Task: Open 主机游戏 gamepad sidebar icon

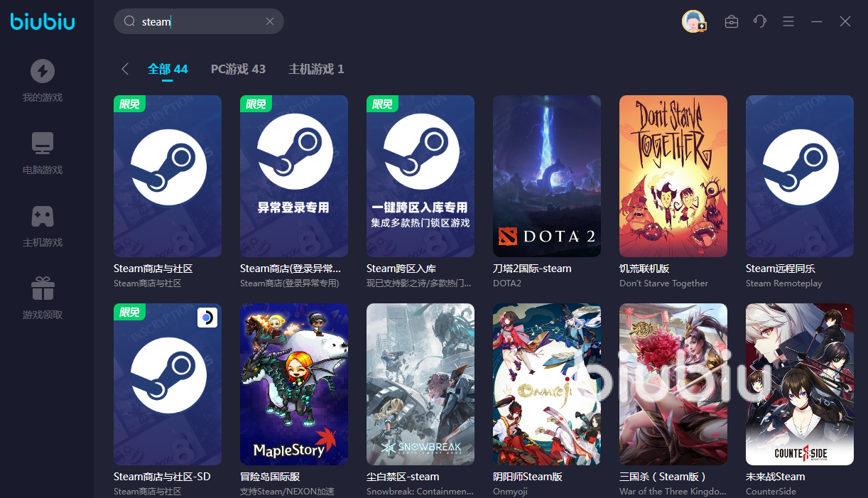Action: coord(43,216)
